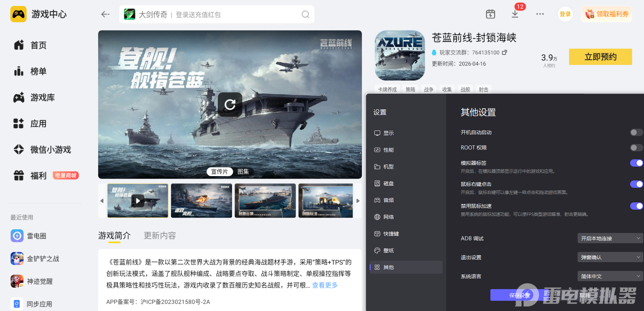Click 取消 cancel button
This screenshot has height=311, width=644.
point(585,295)
